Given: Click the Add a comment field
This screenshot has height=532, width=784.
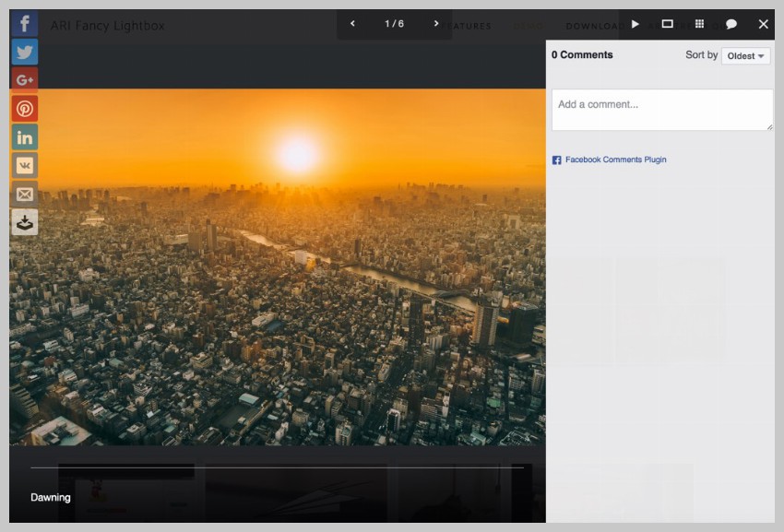Looking at the screenshot, I should click(661, 110).
